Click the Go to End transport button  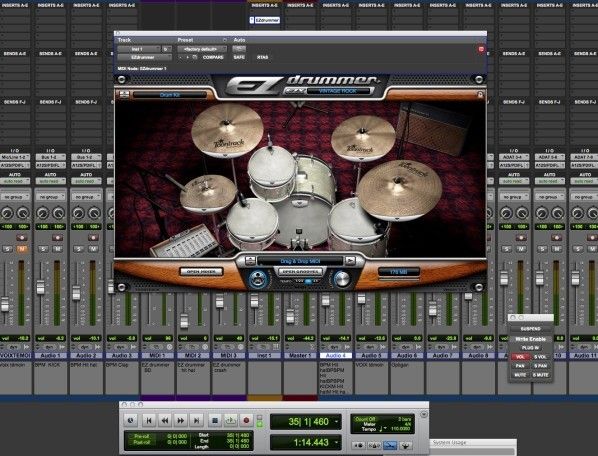tap(196, 421)
